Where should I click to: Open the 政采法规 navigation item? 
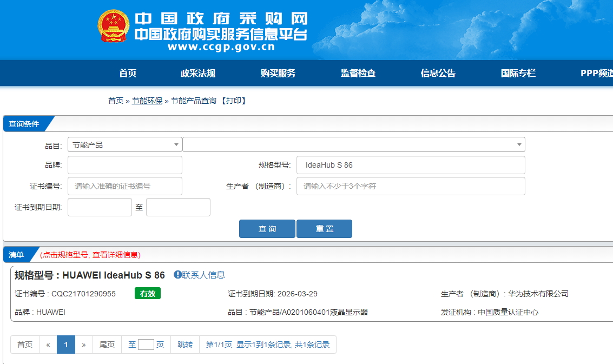click(198, 73)
